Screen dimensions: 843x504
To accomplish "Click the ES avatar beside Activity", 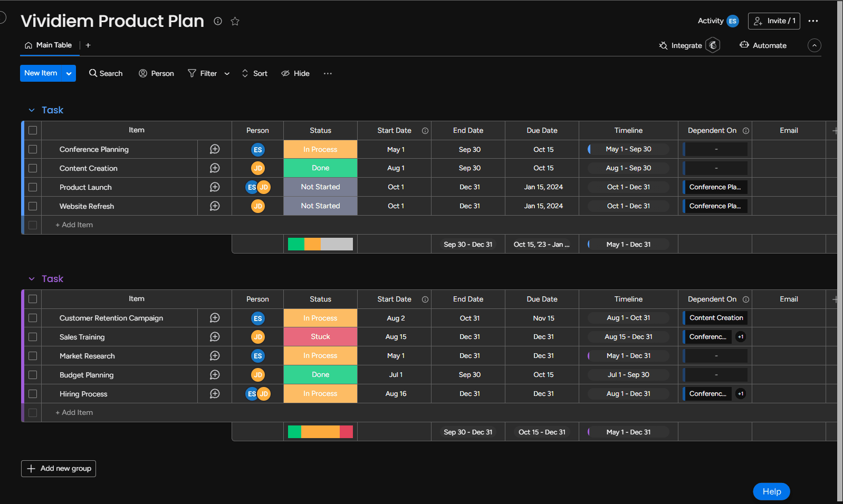I will 733,21.
